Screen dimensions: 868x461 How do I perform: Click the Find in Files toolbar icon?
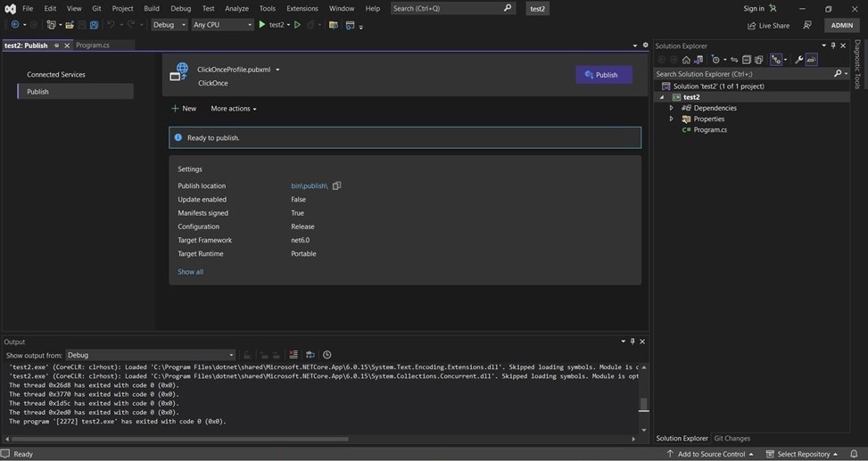click(334, 25)
